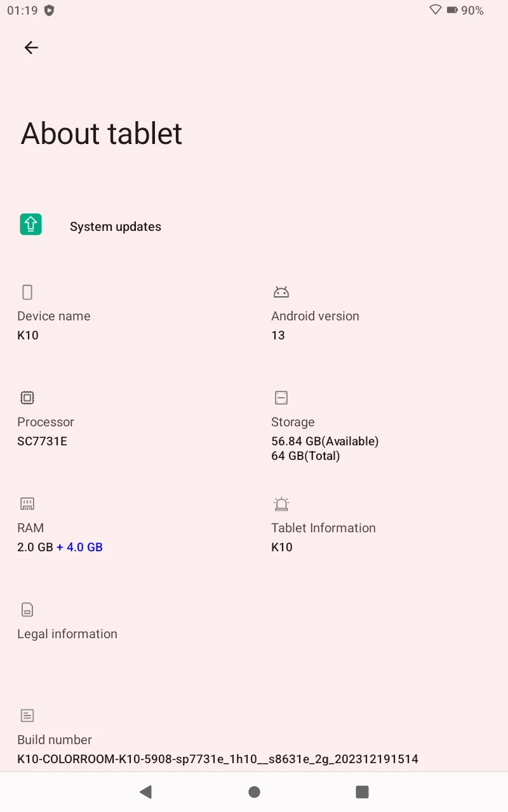Tap the green System updates icon

[x=30, y=225]
